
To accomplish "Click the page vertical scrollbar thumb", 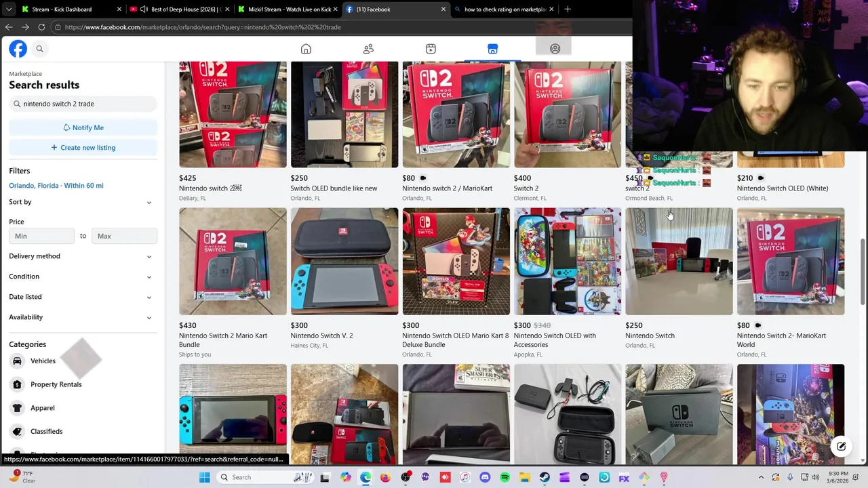I will (863, 271).
